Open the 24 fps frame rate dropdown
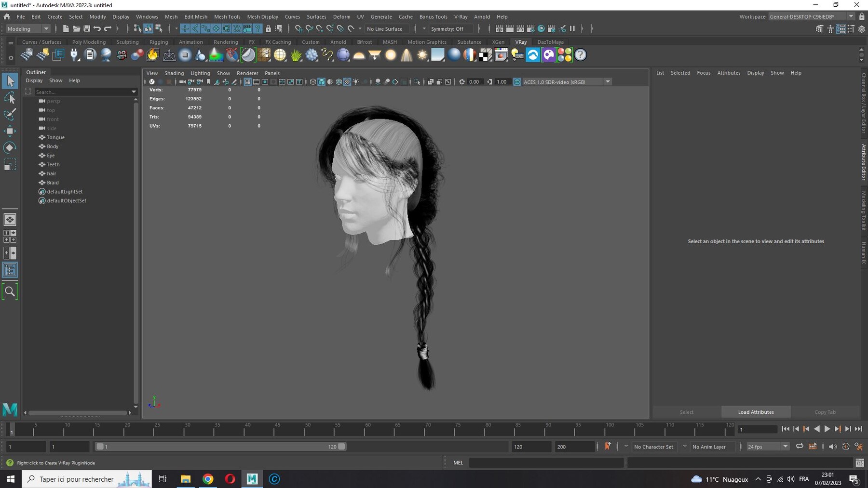868x488 pixels. 768,447
